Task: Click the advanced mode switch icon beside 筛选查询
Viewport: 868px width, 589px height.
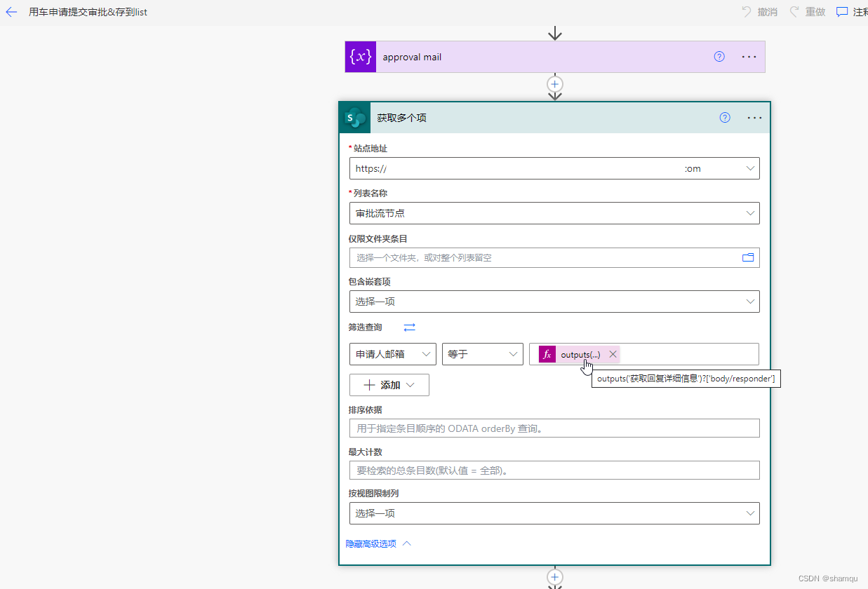Action: pyautogui.click(x=409, y=327)
